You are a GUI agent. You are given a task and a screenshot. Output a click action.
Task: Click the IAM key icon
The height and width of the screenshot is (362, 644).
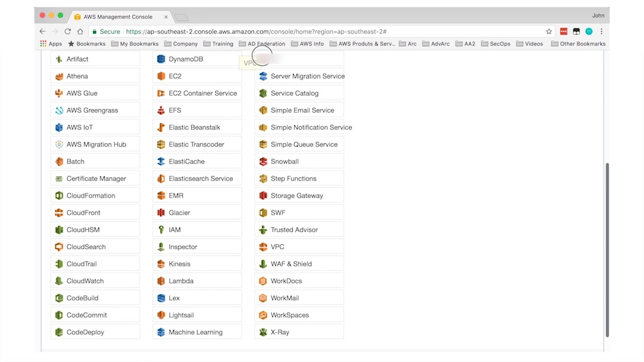(161, 230)
